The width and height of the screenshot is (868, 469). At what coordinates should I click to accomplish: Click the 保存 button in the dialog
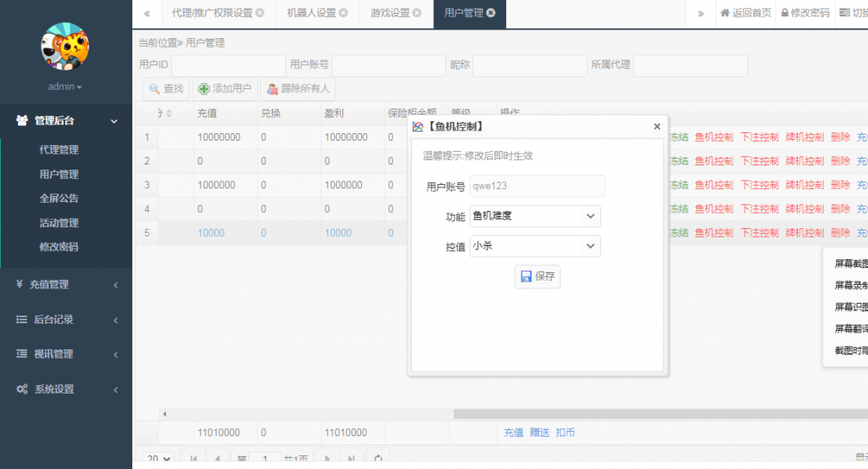tap(537, 276)
